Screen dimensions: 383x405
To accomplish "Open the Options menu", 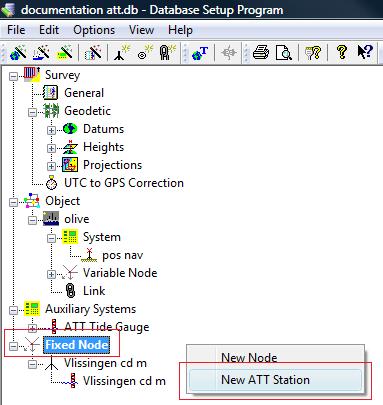I will (94, 30).
